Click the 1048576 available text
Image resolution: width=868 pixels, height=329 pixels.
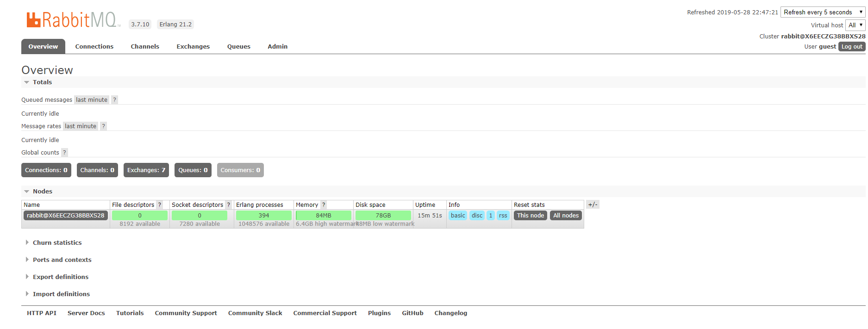pos(264,224)
